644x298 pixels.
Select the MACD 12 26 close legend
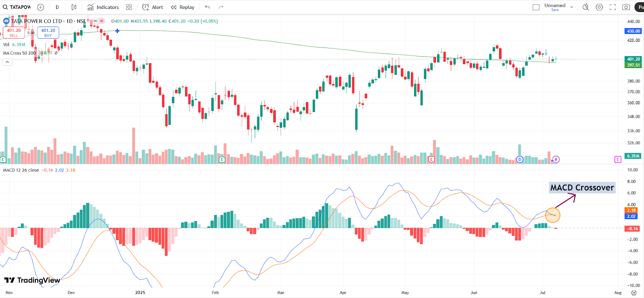tap(21, 170)
